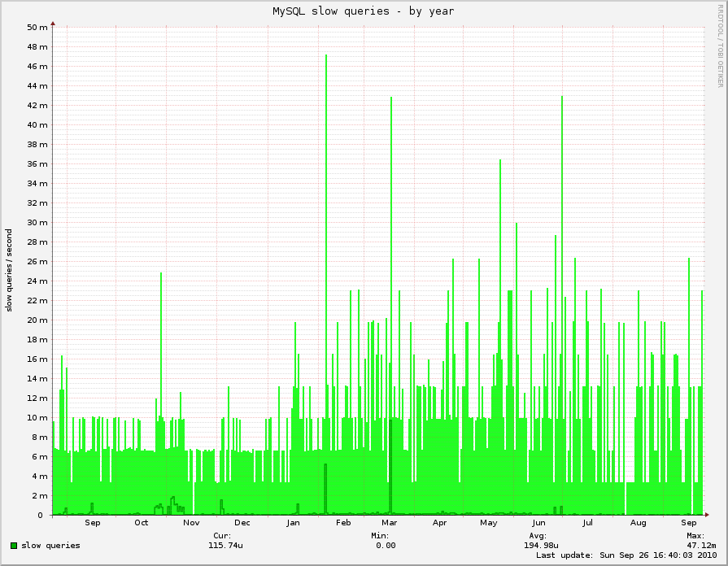Image resolution: width=728 pixels, height=566 pixels.
Task: Click the 'Nov' month label
Action: click(x=191, y=523)
